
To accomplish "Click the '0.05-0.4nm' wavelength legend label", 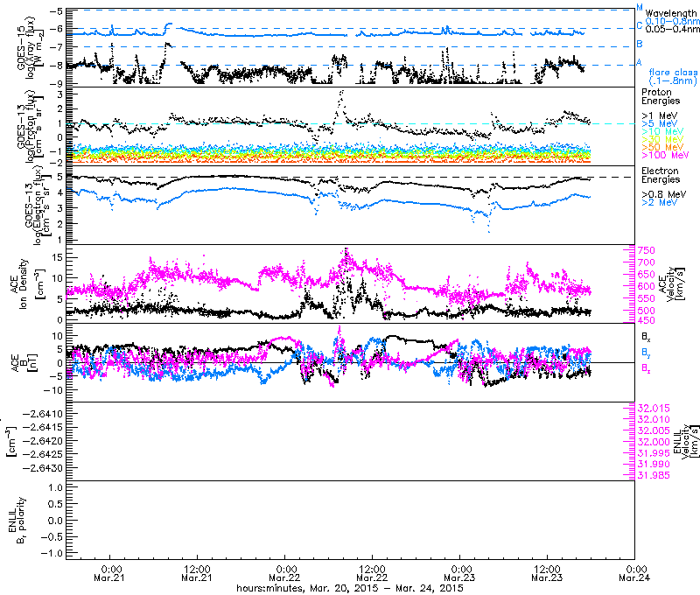I will pyautogui.click(x=672, y=29).
